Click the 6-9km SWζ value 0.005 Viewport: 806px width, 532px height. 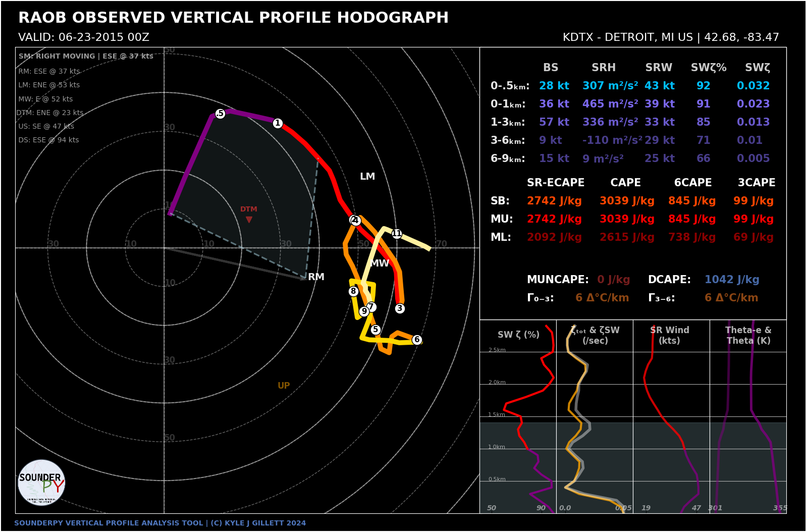753,158
